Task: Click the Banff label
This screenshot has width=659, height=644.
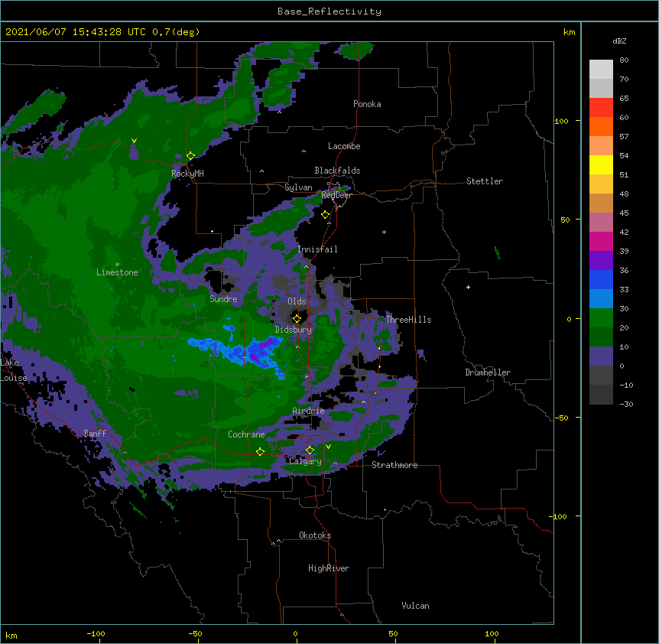Action: 95,434
